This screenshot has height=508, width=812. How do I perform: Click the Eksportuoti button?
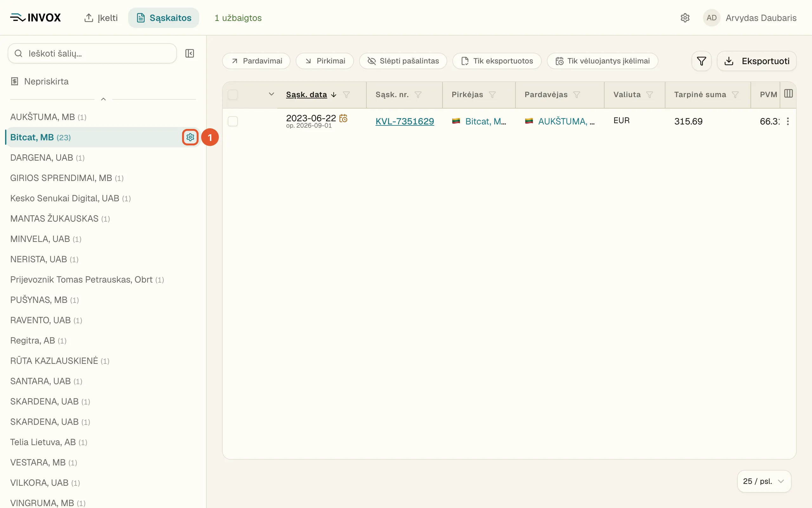click(x=756, y=61)
